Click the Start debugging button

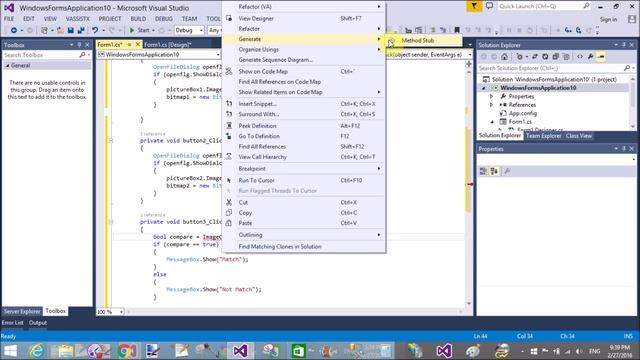point(140,30)
